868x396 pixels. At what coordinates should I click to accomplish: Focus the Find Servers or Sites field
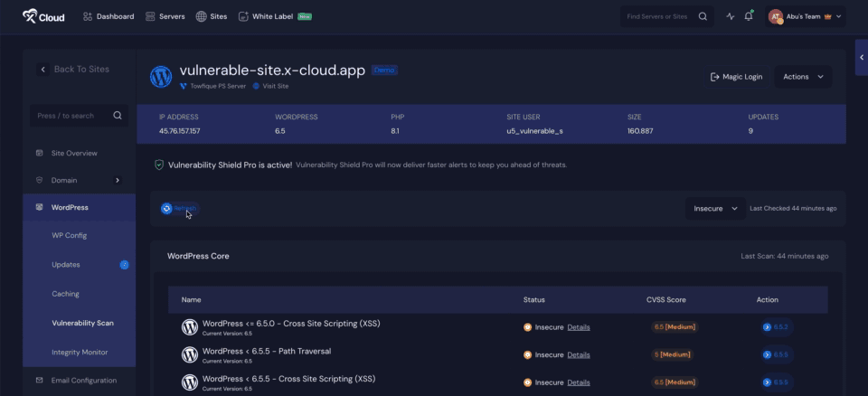[658, 16]
